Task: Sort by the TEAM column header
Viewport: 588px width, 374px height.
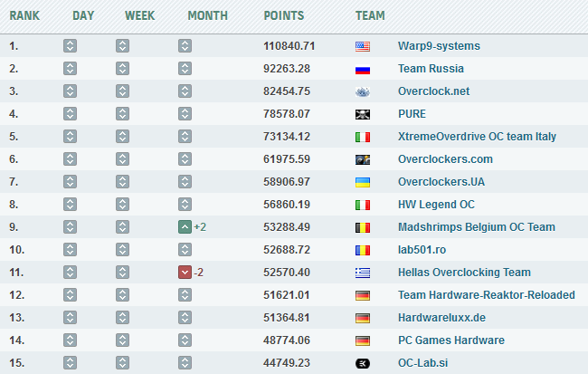Action: [370, 15]
